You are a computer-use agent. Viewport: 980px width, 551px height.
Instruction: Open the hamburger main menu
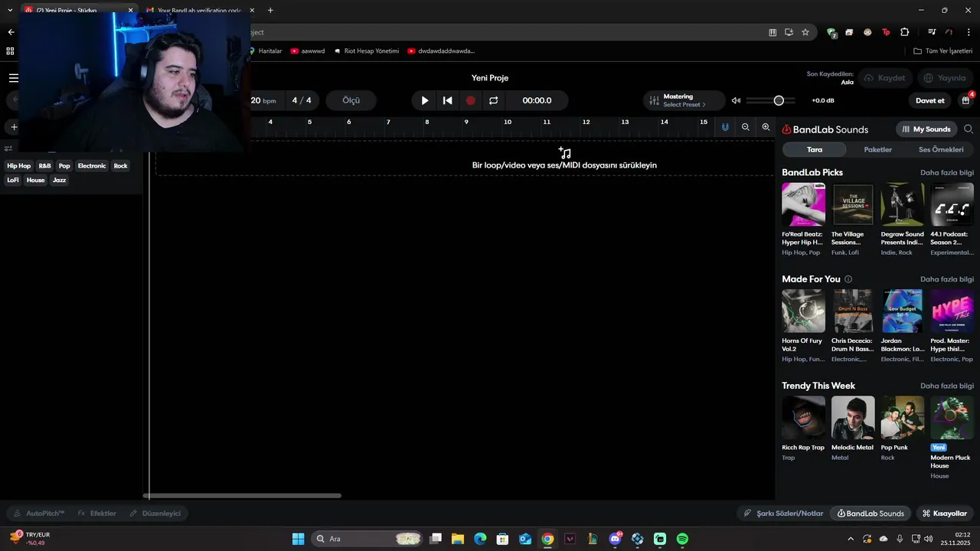[13, 78]
